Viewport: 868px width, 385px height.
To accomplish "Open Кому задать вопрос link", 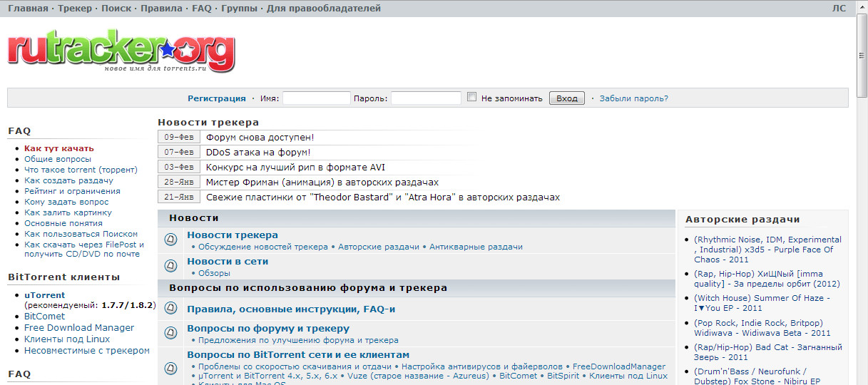I will [x=66, y=202].
